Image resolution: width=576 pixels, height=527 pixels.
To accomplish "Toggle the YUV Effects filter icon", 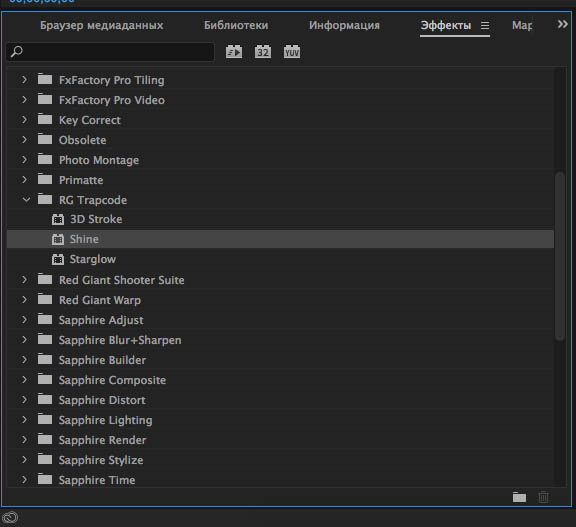I will 292,52.
